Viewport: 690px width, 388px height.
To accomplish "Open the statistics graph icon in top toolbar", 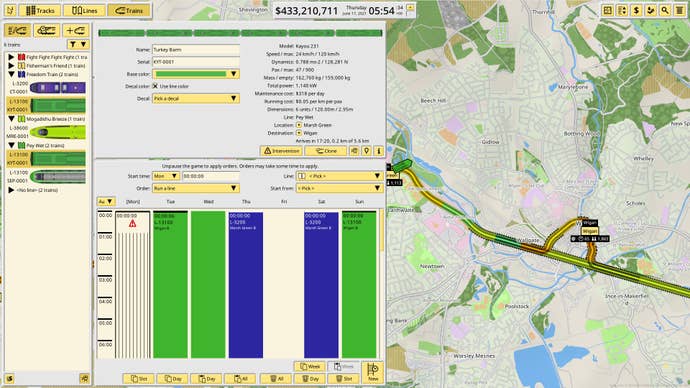I will coord(651,10).
